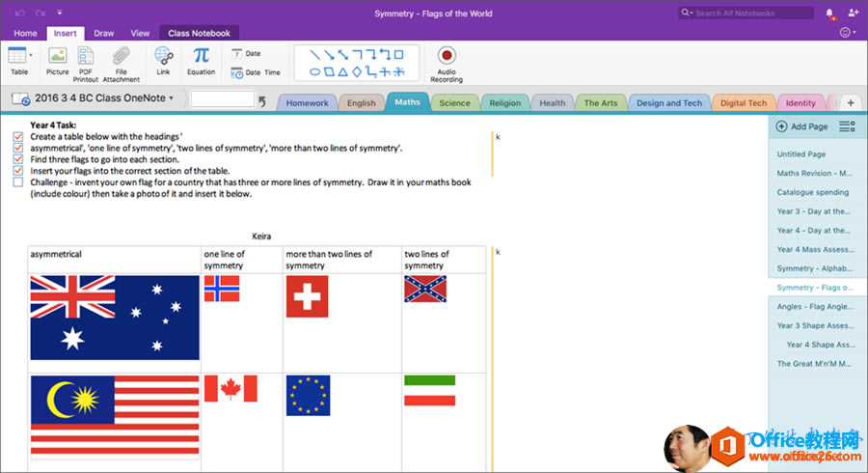The height and width of the screenshot is (473, 868).
Task: Toggle the 'Find three flags' checkbox
Action: (18, 159)
